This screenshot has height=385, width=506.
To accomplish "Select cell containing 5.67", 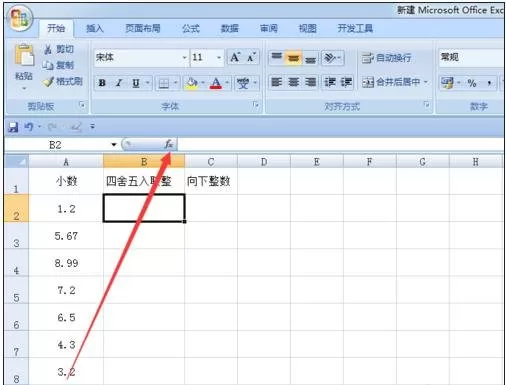I will pos(66,236).
